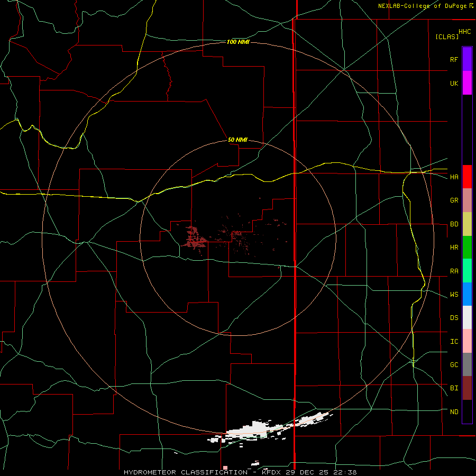Click the DS legend label
The height and width of the screenshot is (476, 476).
[454, 318]
